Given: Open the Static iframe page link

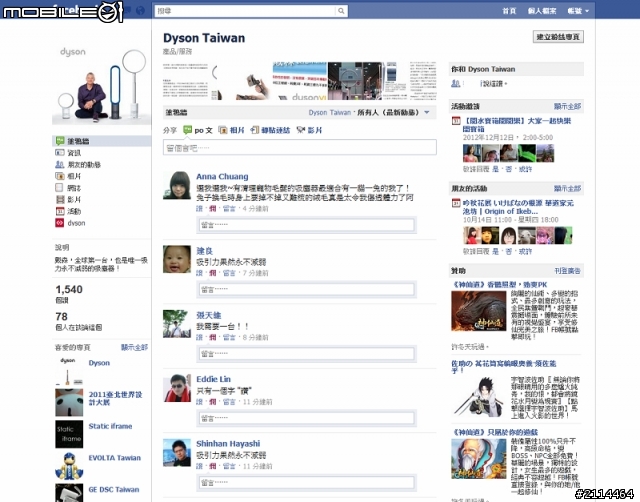Looking at the screenshot, I should pos(111,426).
